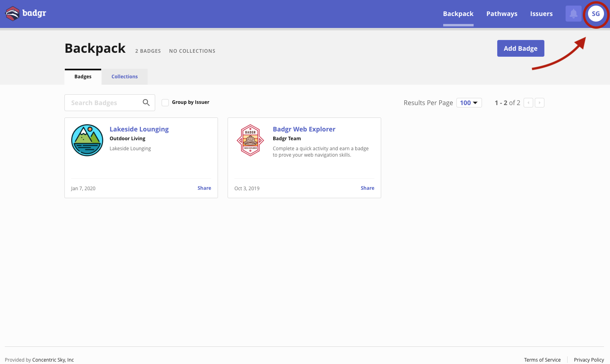Image resolution: width=610 pixels, height=364 pixels.
Task: Open the Terms of Service link
Action: [542, 360]
